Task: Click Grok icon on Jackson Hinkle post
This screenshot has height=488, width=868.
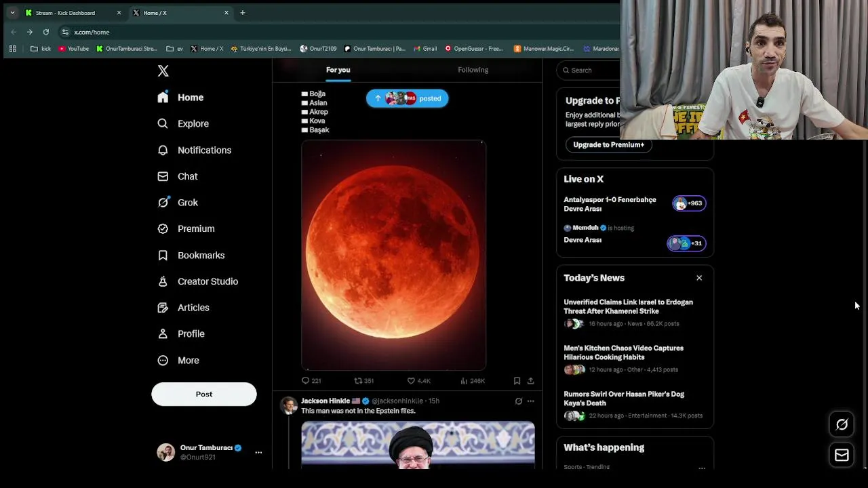Action: pyautogui.click(x=519, y=401)
